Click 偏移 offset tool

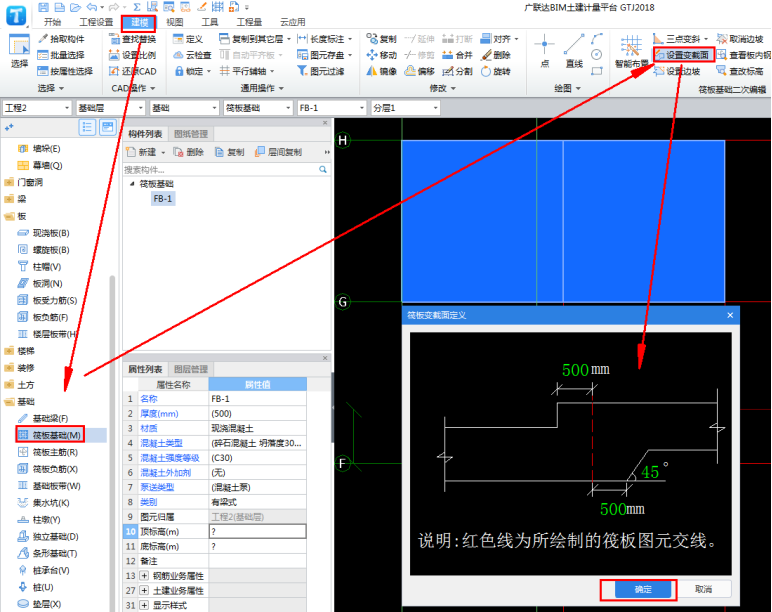tap(419, 71)
